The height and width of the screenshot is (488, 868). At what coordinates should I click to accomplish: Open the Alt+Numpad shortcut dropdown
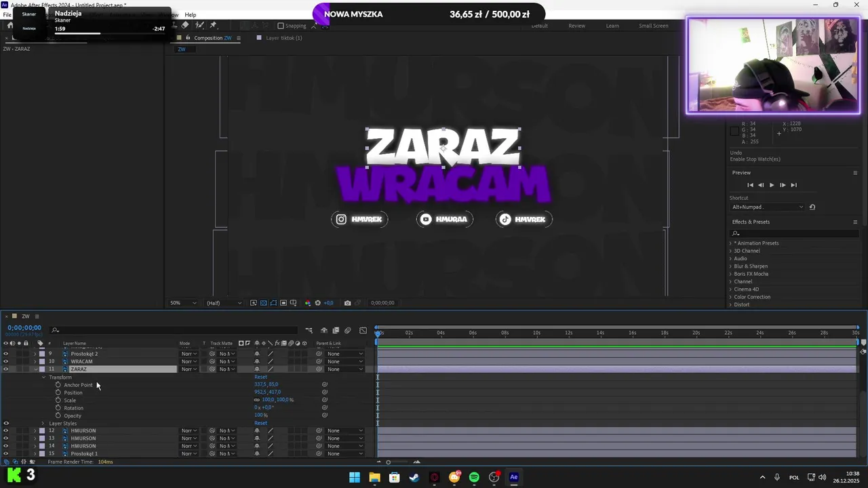[x=767, y=207]
